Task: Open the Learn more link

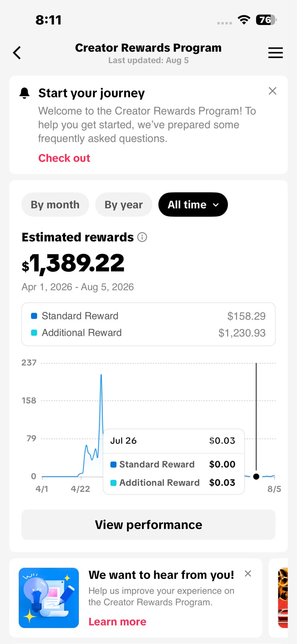Action: [117, 622]
